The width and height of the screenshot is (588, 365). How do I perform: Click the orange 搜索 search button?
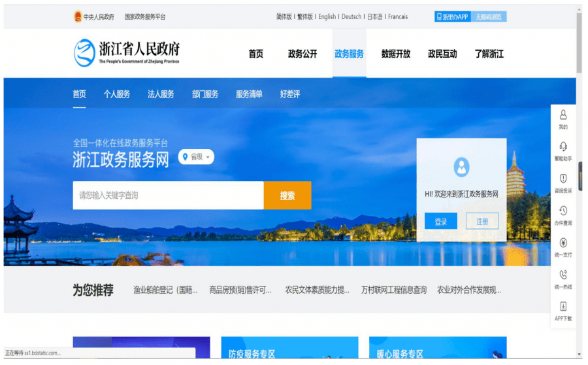287,196
